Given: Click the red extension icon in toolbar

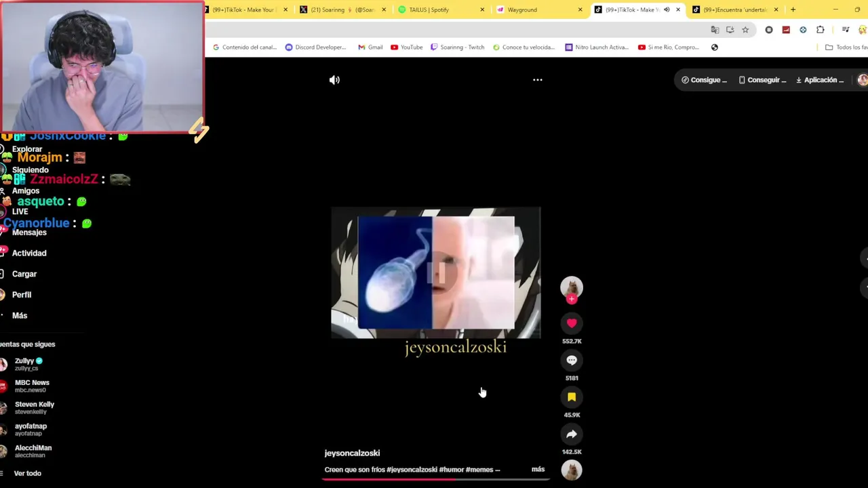Looking at the screenshot, I should click(786, 30).
